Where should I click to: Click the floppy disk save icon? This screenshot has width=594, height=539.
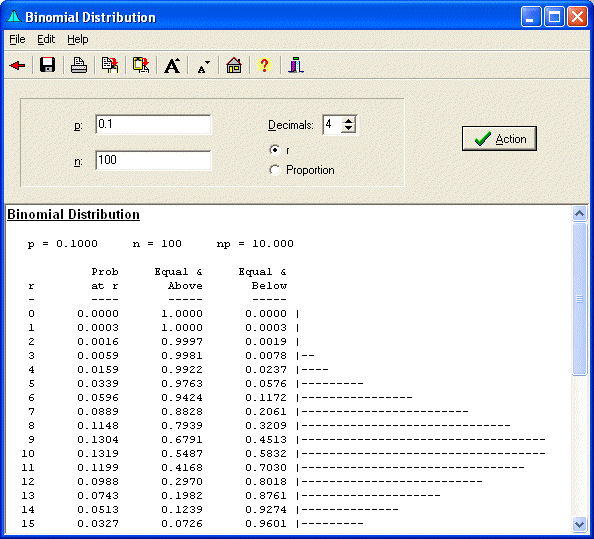(47, 65)
